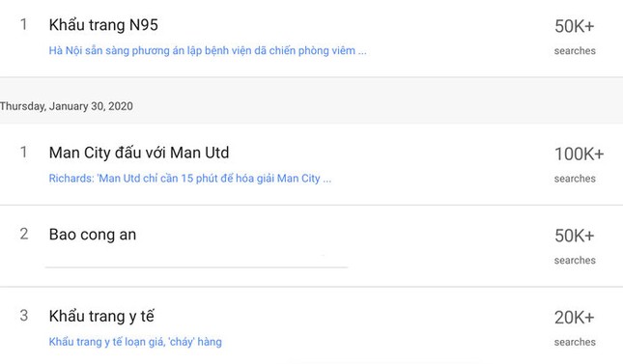This screenshot has width=623, height=364.
Task: Open Man City đấu với Man Utd trend
Action: [x=139, y=153]
